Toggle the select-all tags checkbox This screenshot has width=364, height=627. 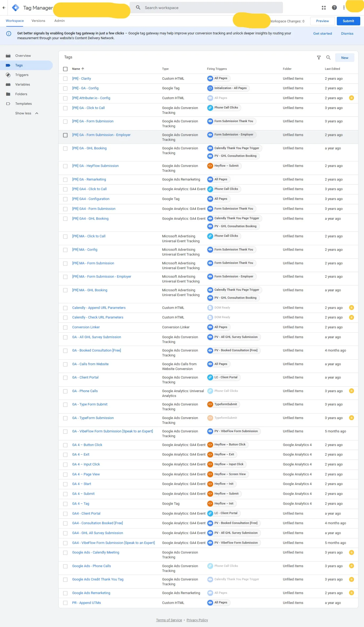(x=65, y=69)
